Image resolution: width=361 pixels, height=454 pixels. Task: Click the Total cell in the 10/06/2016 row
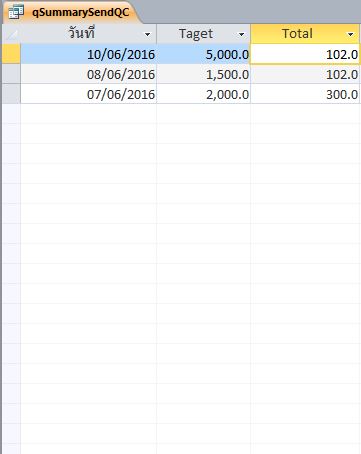(305, 54)
